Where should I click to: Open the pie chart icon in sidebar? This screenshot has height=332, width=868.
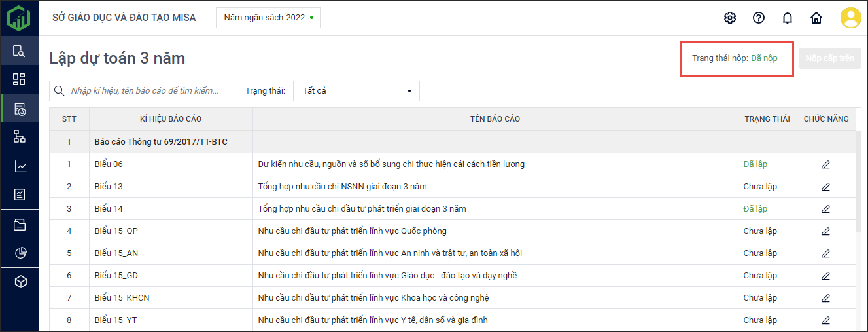[x=20, y=253]
